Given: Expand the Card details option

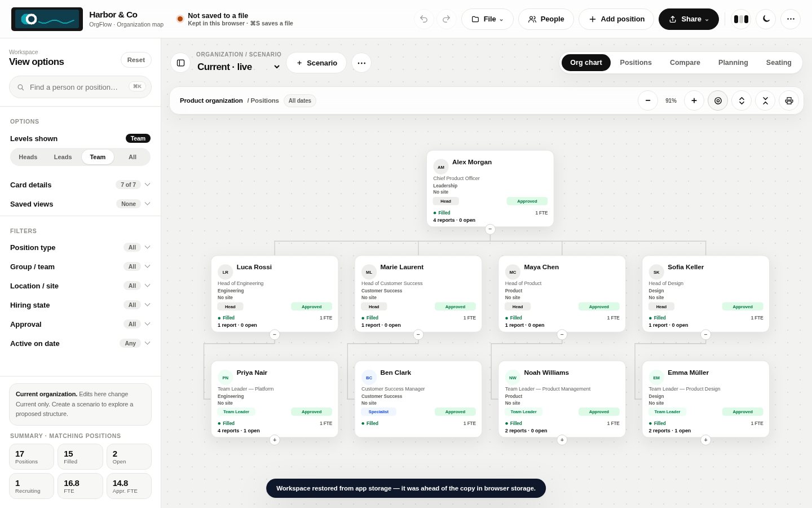Looking at the screenshot, I should [x=80, y=185].
